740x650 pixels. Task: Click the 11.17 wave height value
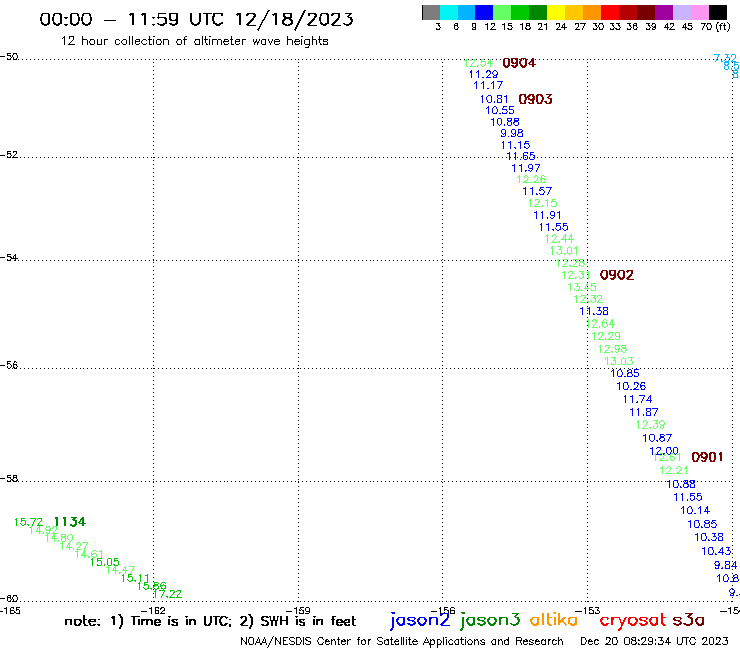coord(488,85)
